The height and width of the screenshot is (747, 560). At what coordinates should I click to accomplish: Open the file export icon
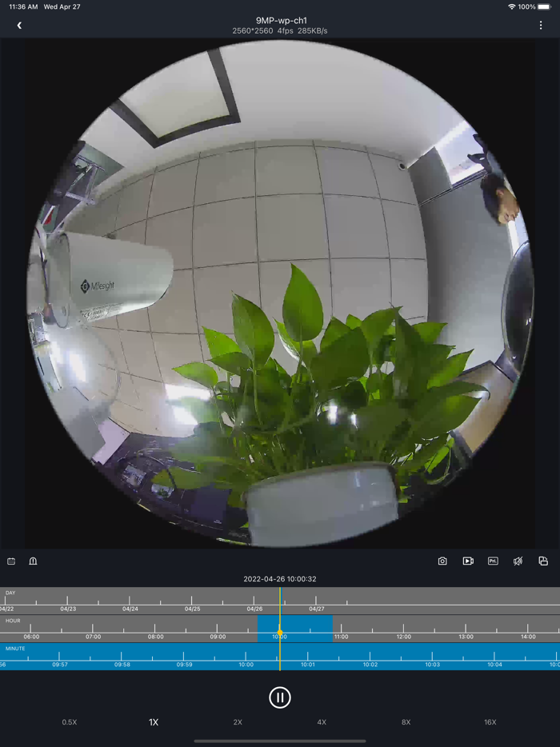(x=543, y=561)
